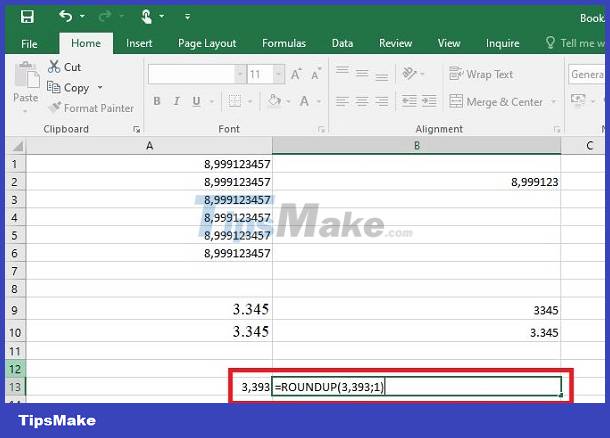Click cell B13 with ROUNDUP formula
The image size is (610, 438).
[x=416, y=387]
